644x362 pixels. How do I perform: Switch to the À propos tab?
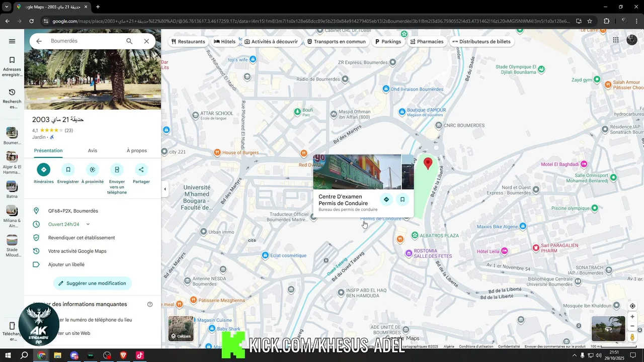point(137,150)
